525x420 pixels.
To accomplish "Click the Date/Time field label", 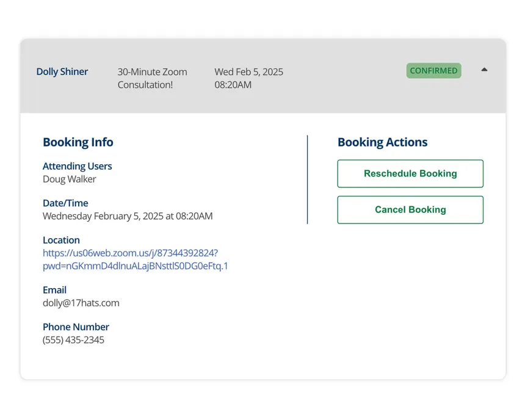I will pyautogui.click(x=65, y=203).
